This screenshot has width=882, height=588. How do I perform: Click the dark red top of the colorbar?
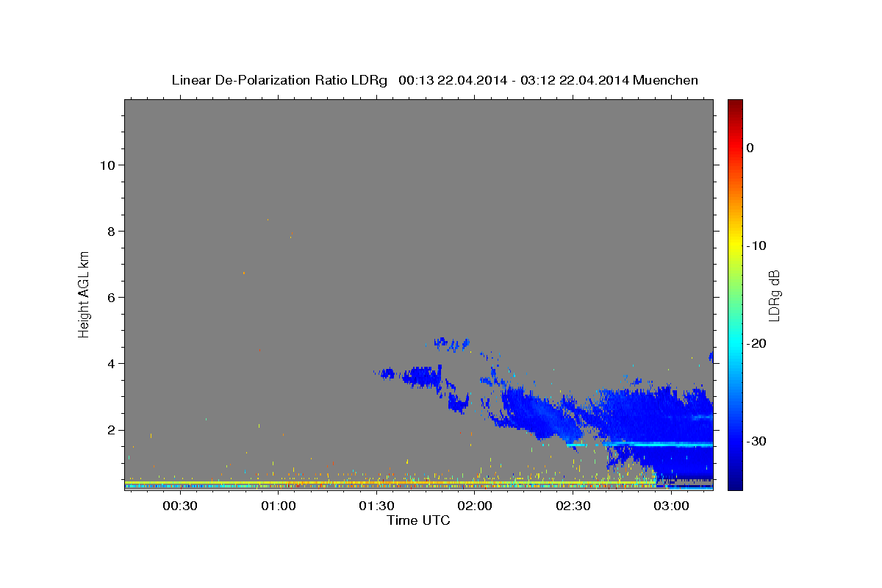pyautogui.click(x=734, y=104)
